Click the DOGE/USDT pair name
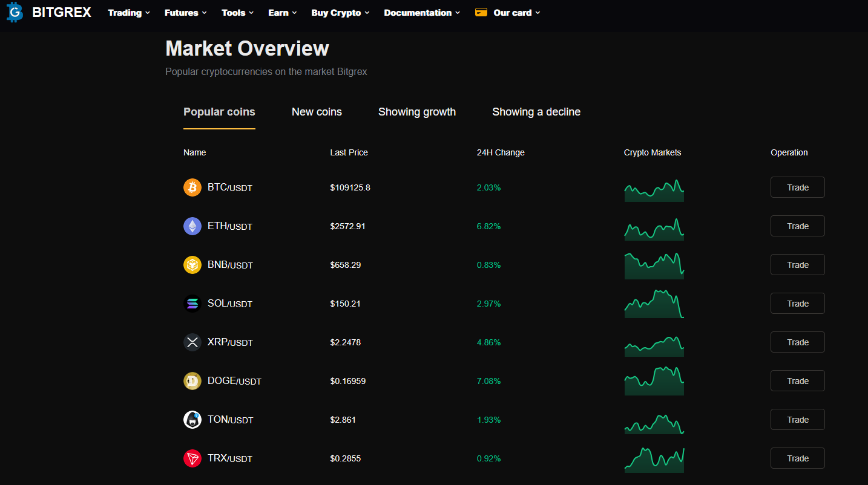The image size is (868, 485). click(x=234, y=381)
